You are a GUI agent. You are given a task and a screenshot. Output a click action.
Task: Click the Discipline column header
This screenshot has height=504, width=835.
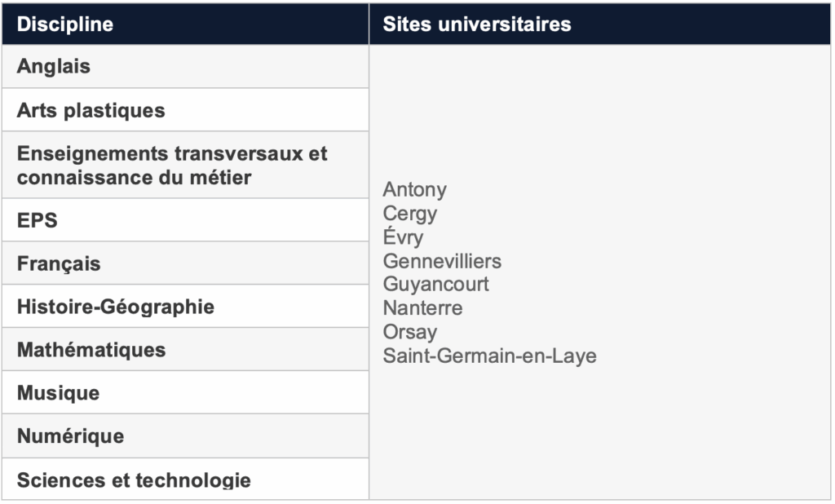pyautogui.click(x=65, y=24)
